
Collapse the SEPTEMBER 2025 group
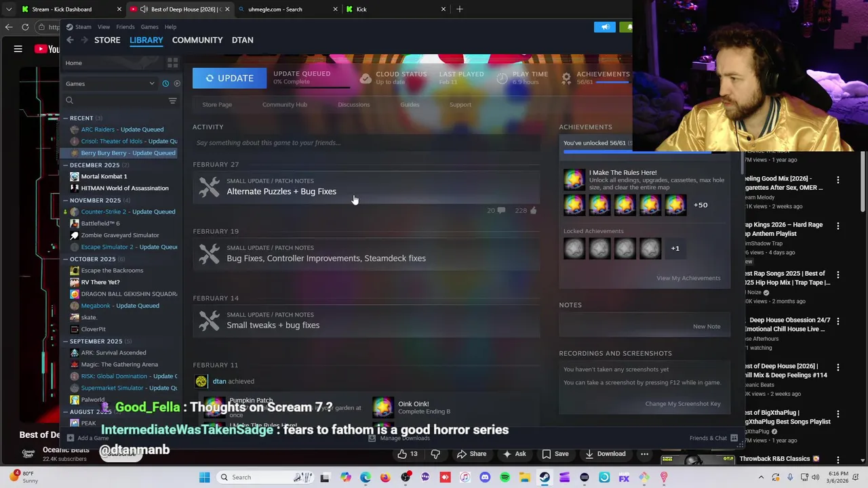coord(66,341)
